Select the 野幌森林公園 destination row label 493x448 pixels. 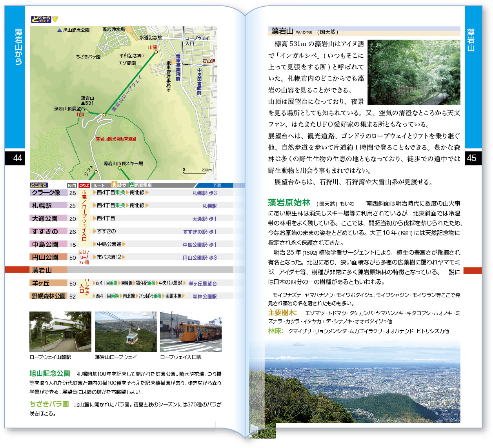tap(49, 296)
